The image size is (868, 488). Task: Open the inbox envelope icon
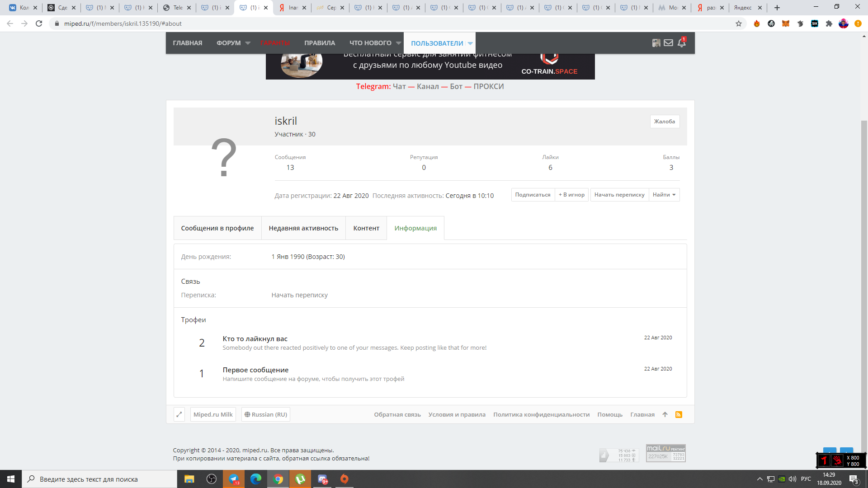(668, 43)
